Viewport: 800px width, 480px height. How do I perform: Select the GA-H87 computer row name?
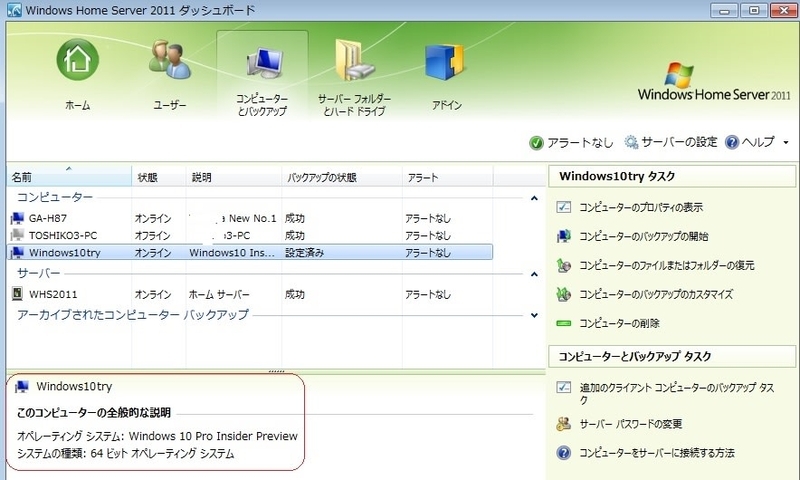point(47,218)
